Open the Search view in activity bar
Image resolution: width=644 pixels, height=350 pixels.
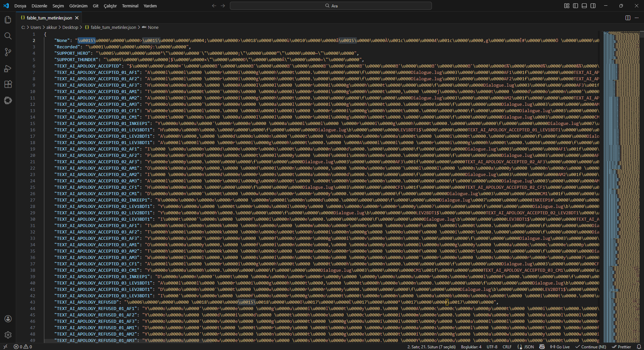coord(8,36)
